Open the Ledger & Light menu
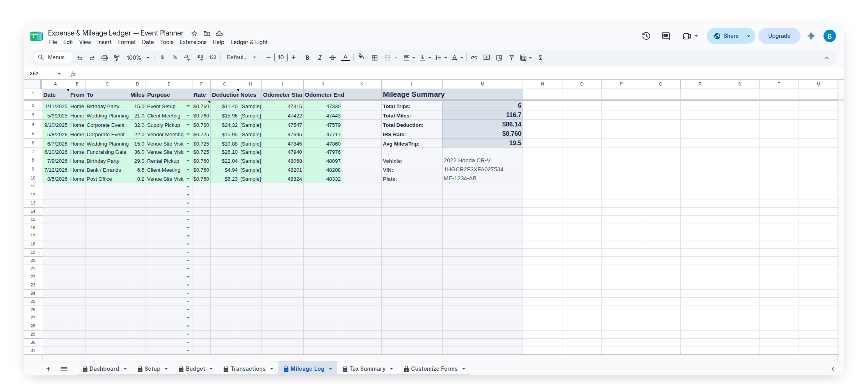 [249, 42]
